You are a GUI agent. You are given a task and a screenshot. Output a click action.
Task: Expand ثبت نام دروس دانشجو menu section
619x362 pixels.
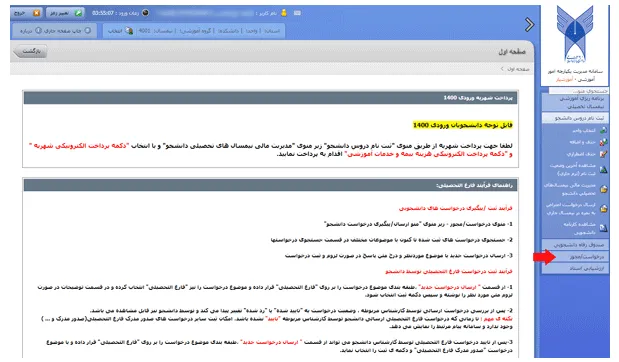[x=575, y=118]
